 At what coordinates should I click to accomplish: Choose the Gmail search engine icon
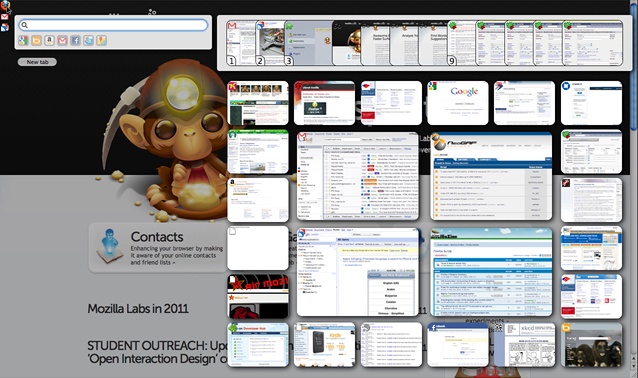pyautogui.click(x=62, y=40)
